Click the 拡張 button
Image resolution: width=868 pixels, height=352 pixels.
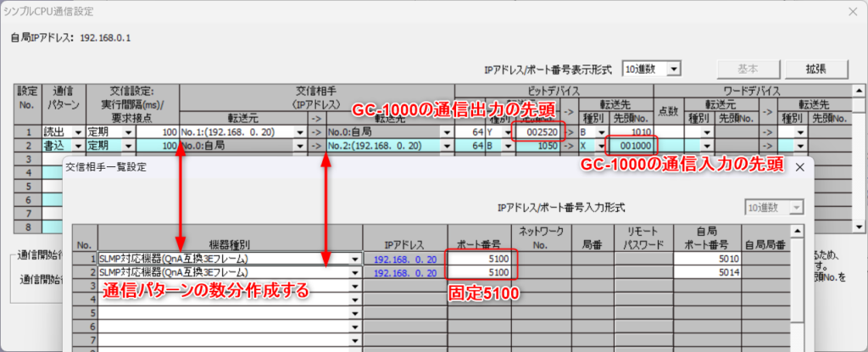[x=816, y=70]
